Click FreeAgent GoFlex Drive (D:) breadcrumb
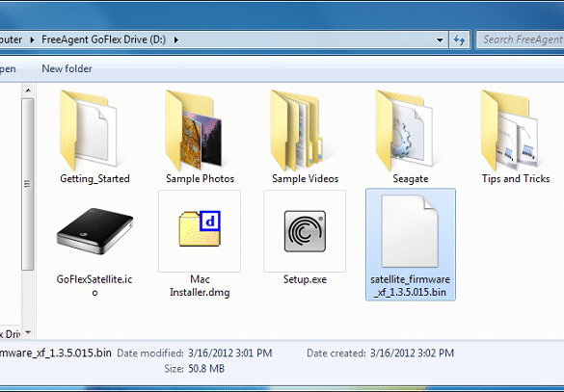 (103, 39)
